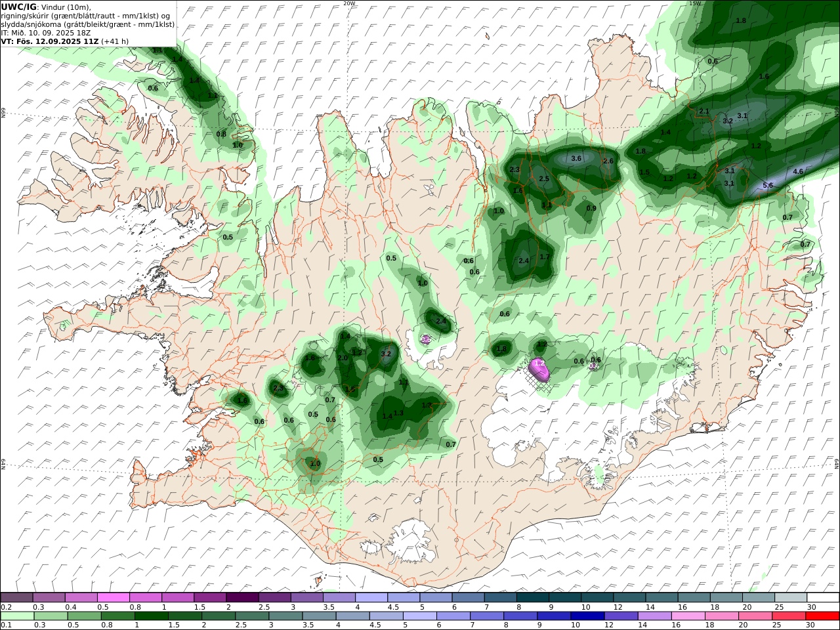
Task: Pick the red-pink swatch between 25 and 30, lower row
Action: point(789,616)
